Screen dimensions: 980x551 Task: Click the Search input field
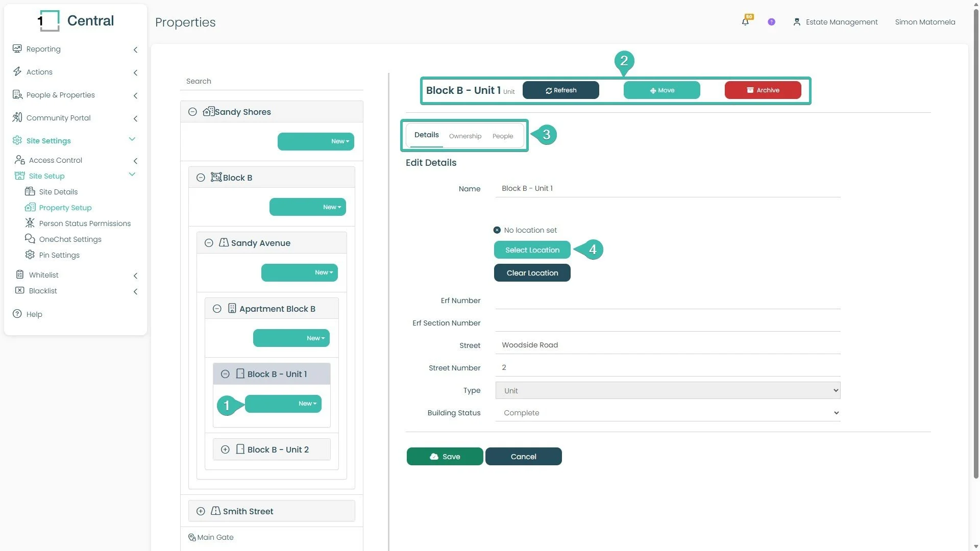pyautogui.click(x=272, y=81)
